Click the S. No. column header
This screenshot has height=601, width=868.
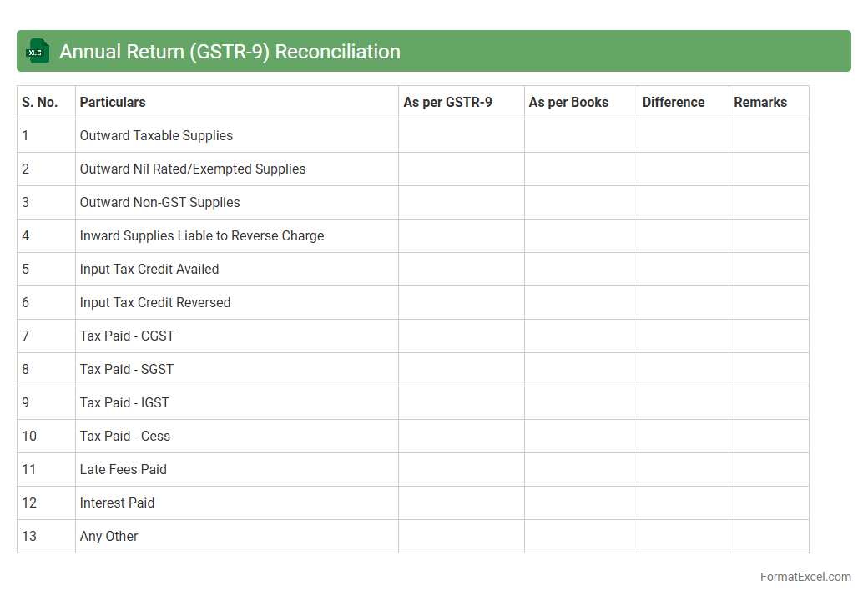(x=40, y=103)
